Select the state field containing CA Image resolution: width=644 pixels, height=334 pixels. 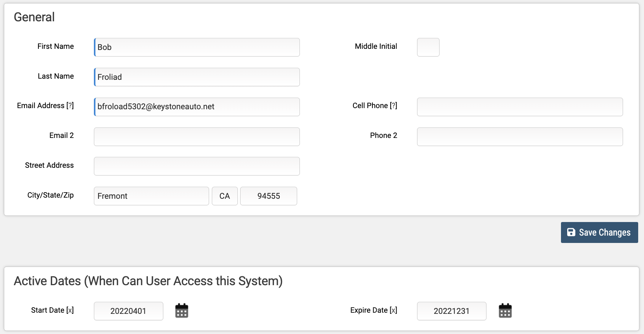pyautogui.click(x=225, y=196)
